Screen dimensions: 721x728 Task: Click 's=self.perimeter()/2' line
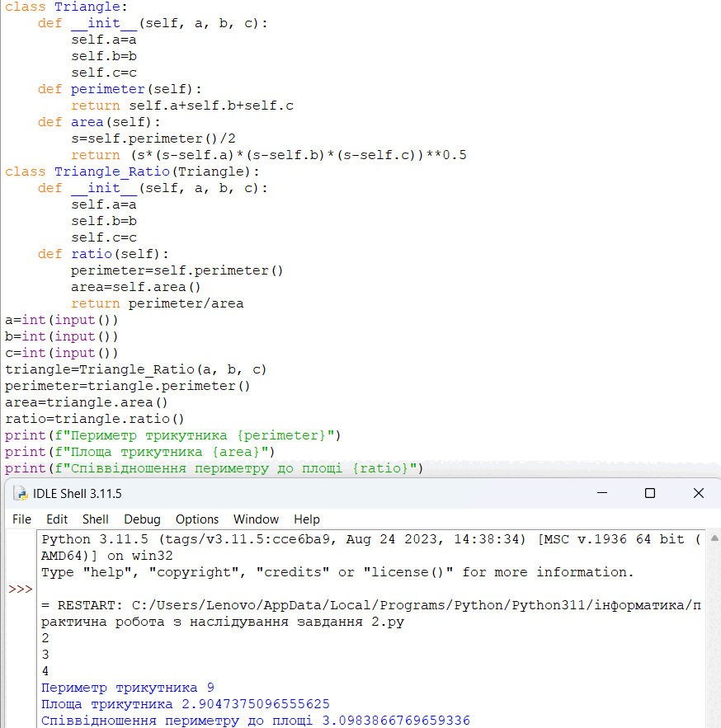coord(153,139)
